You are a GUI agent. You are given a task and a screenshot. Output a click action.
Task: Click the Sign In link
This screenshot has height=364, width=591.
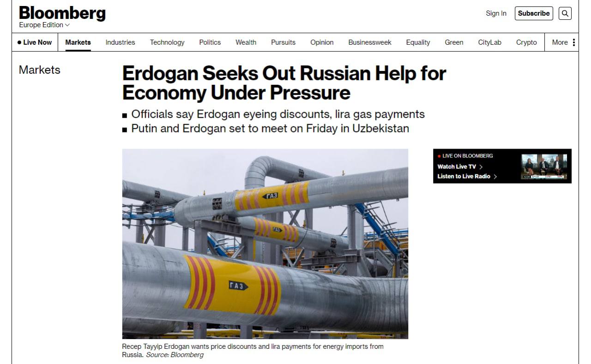(x=496, y=13)
